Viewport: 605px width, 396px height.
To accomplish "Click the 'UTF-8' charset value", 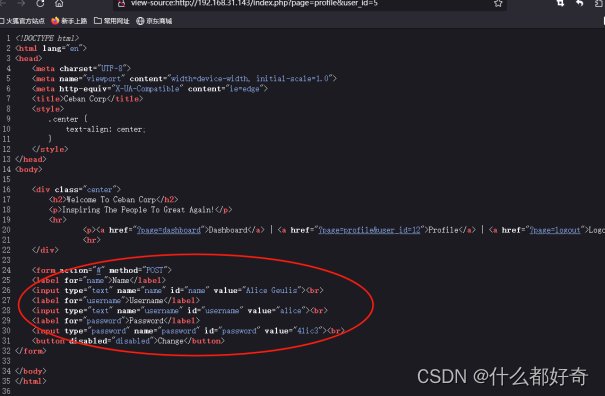I will (x=112, y=68).
